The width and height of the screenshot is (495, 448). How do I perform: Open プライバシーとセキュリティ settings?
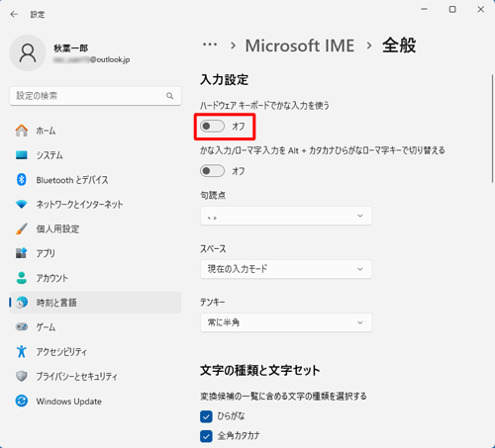[95, 376]
